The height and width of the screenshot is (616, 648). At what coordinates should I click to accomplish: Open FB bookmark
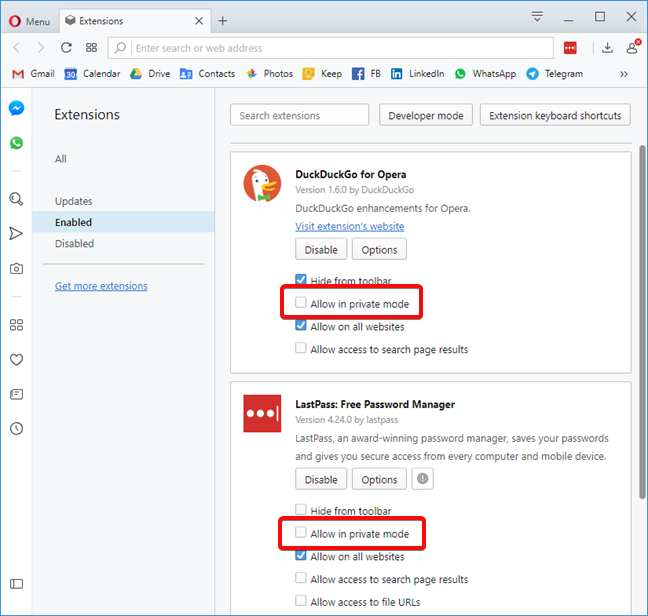(366, 74)
